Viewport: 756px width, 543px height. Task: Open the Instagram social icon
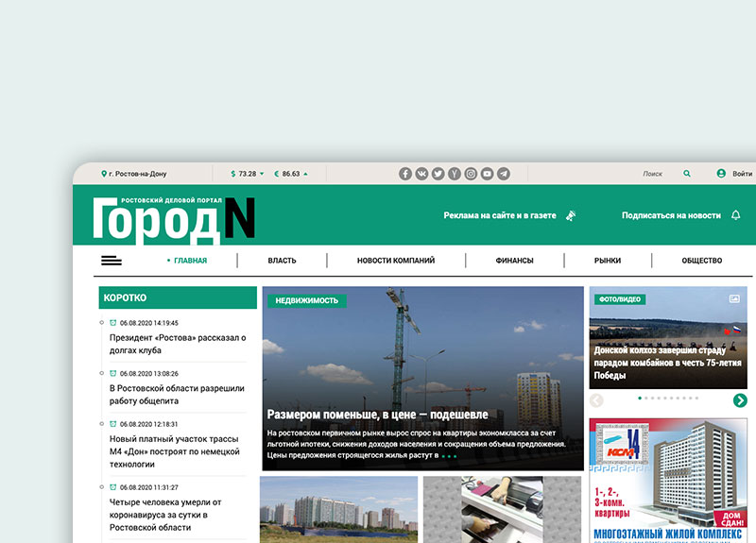pyautogui.click(x=471, y=174)
